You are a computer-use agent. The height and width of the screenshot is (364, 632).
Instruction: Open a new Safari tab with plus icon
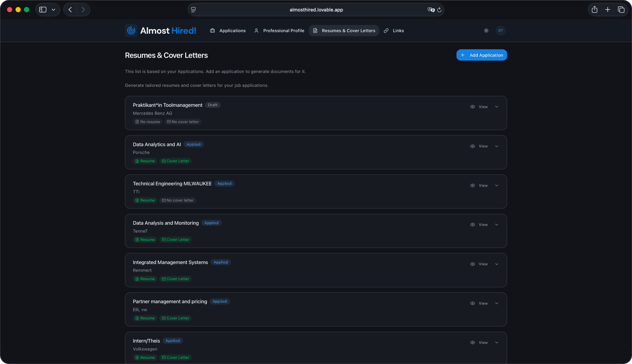click(608, 10)
